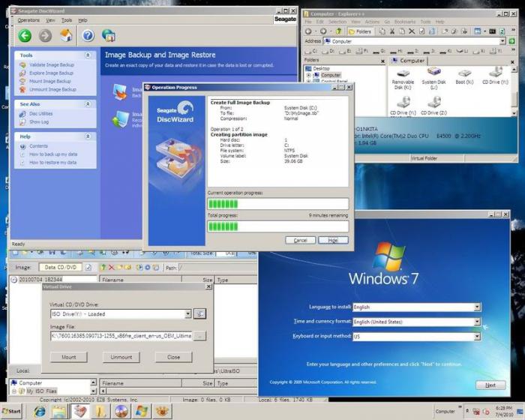Screen dimensions: 525x420
Task: Click the green Go button beside the address bar
Action: pyautogui.click(x=512, y=41)
